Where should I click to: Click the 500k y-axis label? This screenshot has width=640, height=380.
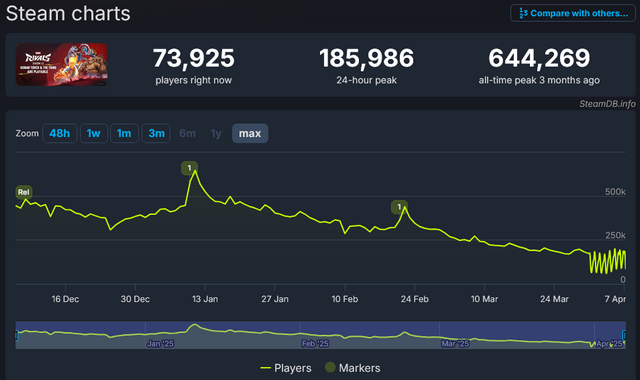coord(615,192)
